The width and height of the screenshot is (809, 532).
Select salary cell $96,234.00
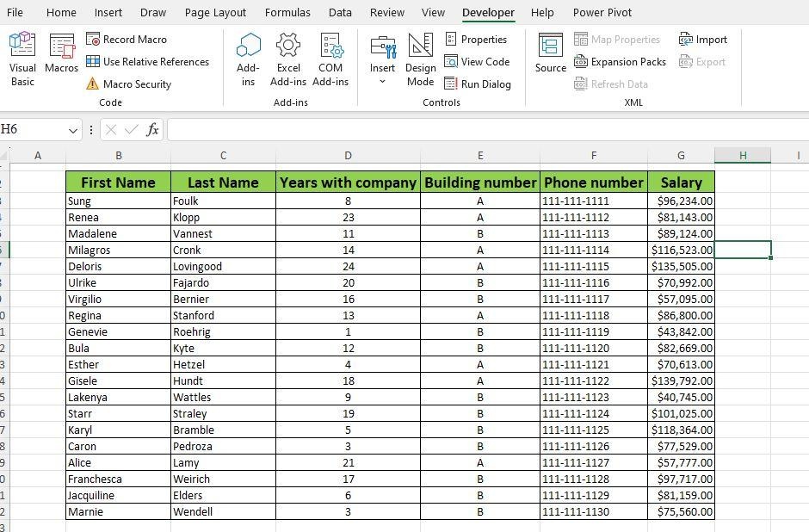[x=681, y=201]
